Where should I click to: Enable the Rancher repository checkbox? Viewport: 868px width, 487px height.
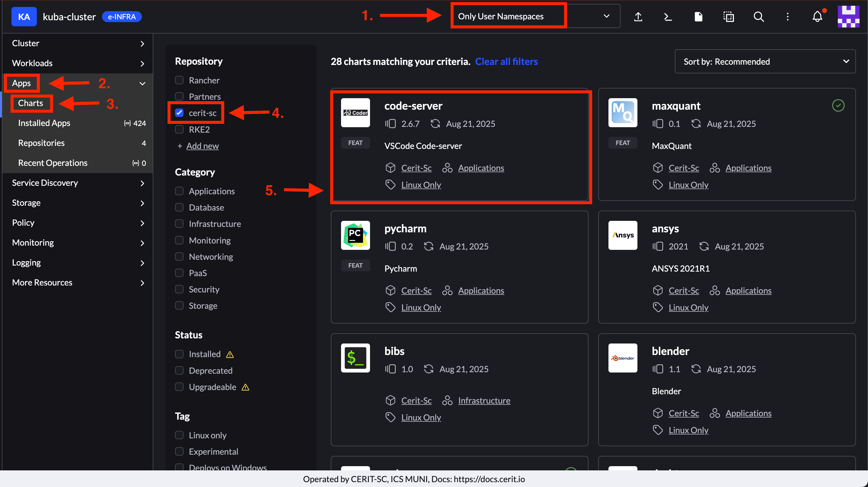179,80
